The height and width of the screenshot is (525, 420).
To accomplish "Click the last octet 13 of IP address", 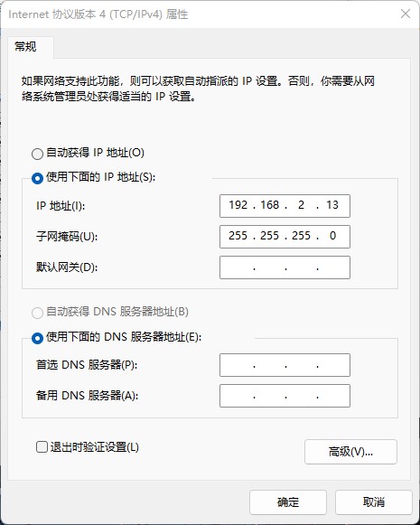I will coord(332,205).
